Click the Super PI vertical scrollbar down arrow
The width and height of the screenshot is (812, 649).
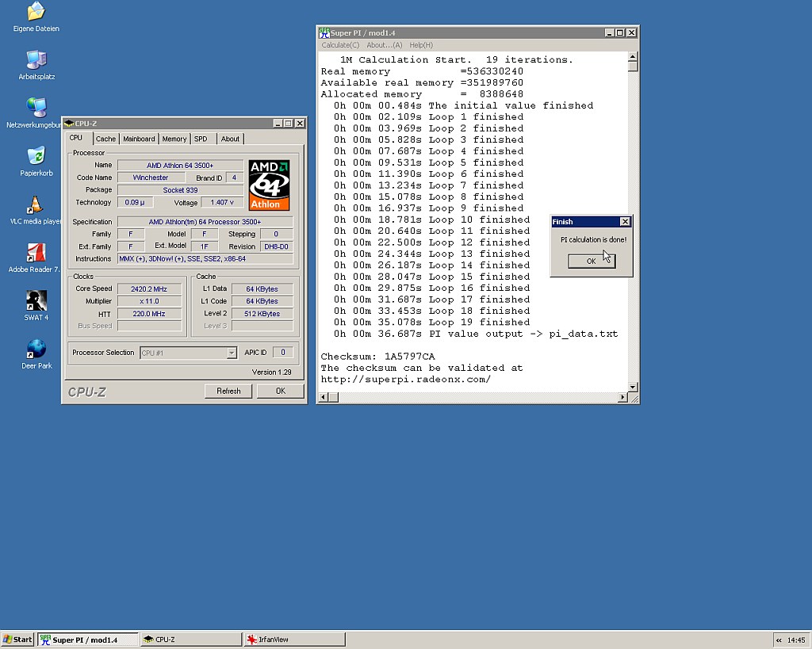pyautogui.click(x=633, y=387)
